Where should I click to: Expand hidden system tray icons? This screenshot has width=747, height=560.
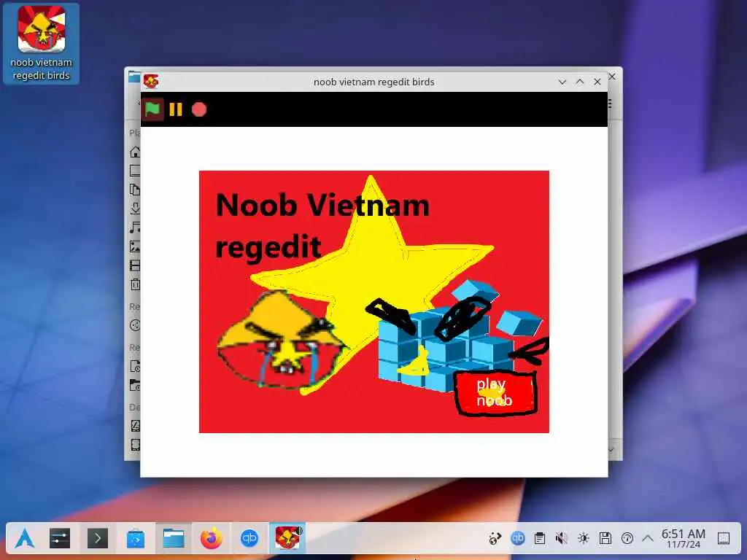tap(648, 539)
